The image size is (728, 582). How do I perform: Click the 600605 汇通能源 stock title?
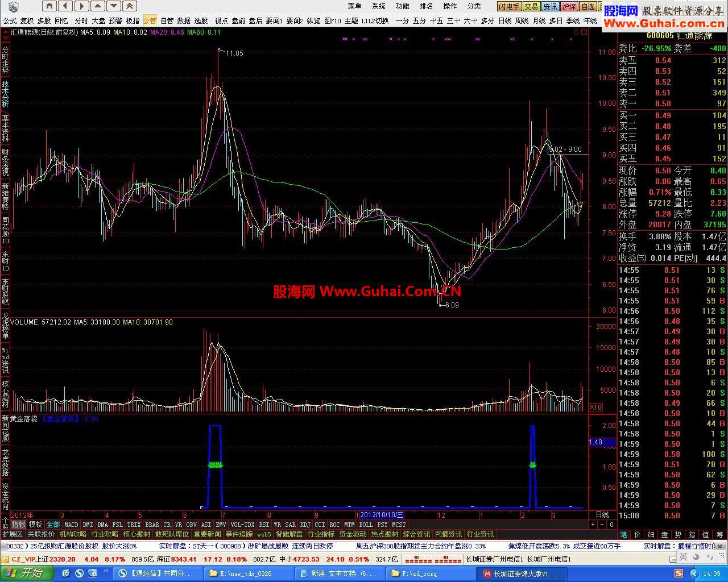tap(679, 35)
